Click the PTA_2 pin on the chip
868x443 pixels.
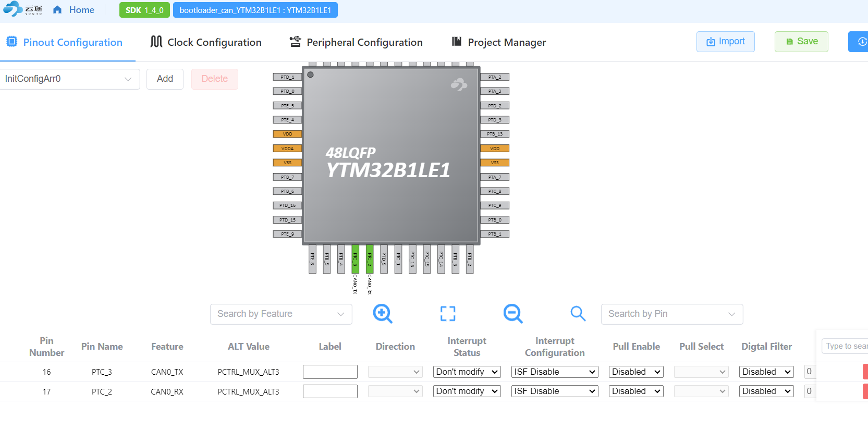tap(494, 77)
